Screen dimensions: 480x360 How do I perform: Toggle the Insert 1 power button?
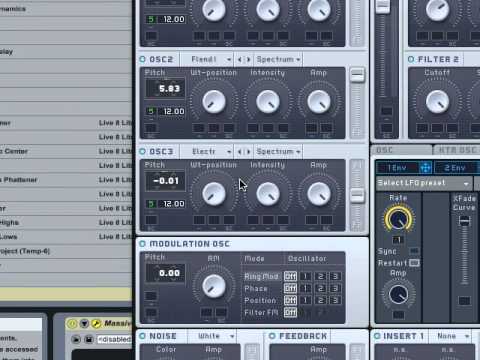[377, 336]
